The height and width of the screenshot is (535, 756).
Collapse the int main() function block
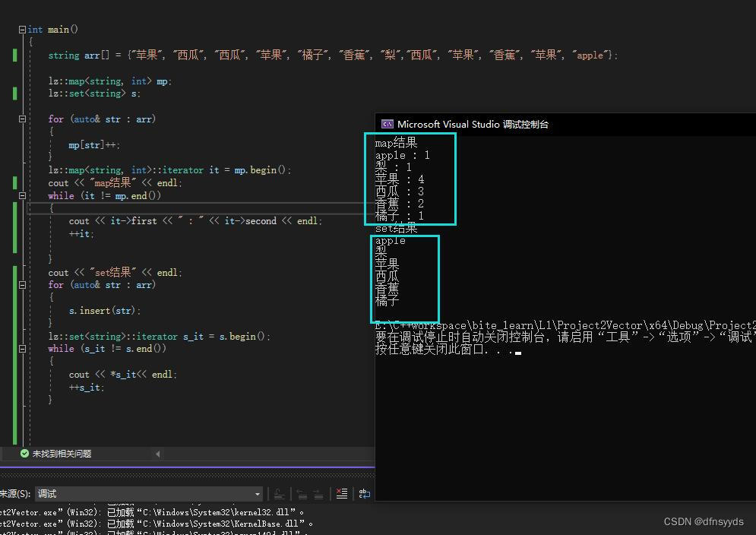tap(22, 30)
